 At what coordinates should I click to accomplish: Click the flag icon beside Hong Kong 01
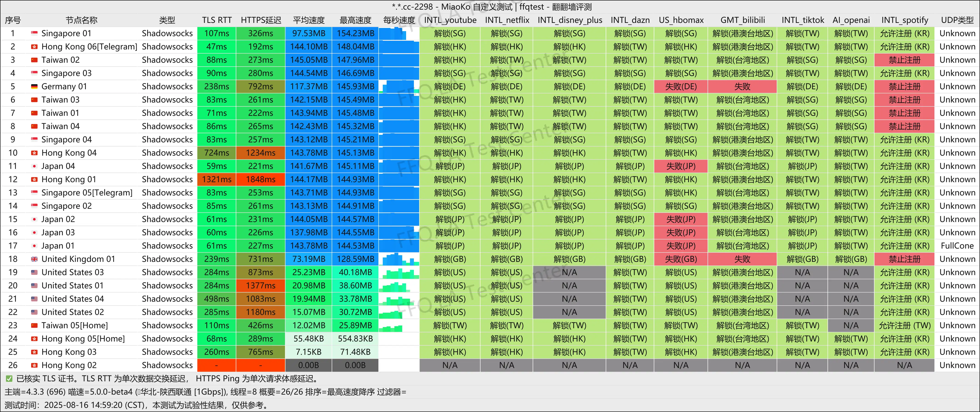(34, 179)
